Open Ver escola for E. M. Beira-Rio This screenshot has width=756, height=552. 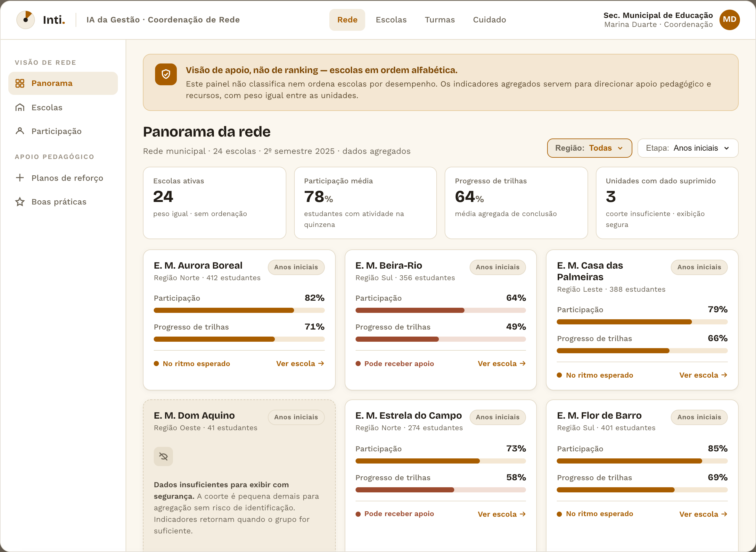click(x=502, y=364)
